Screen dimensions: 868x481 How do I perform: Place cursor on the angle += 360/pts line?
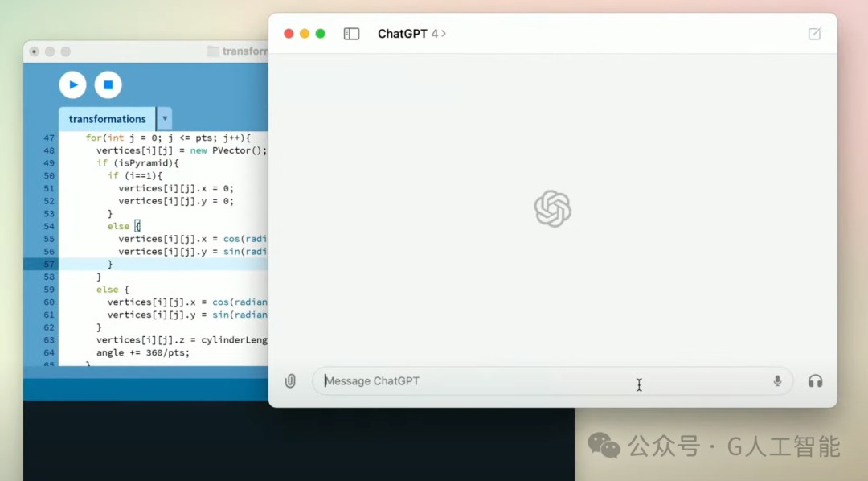143,352
